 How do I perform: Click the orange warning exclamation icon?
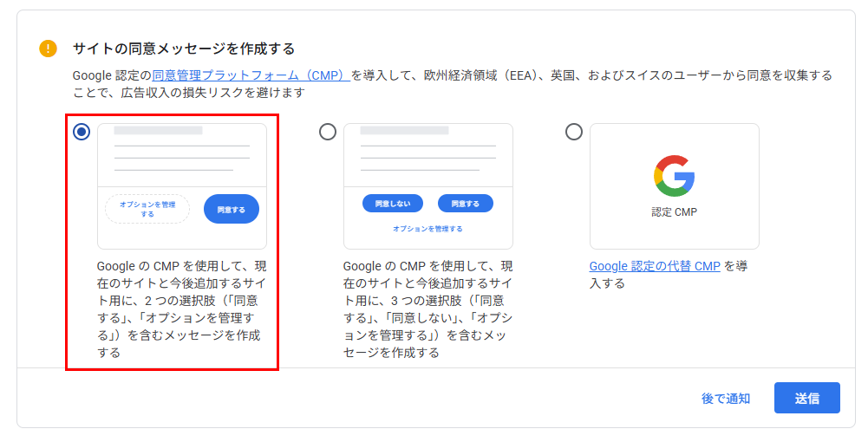point(49,49)
